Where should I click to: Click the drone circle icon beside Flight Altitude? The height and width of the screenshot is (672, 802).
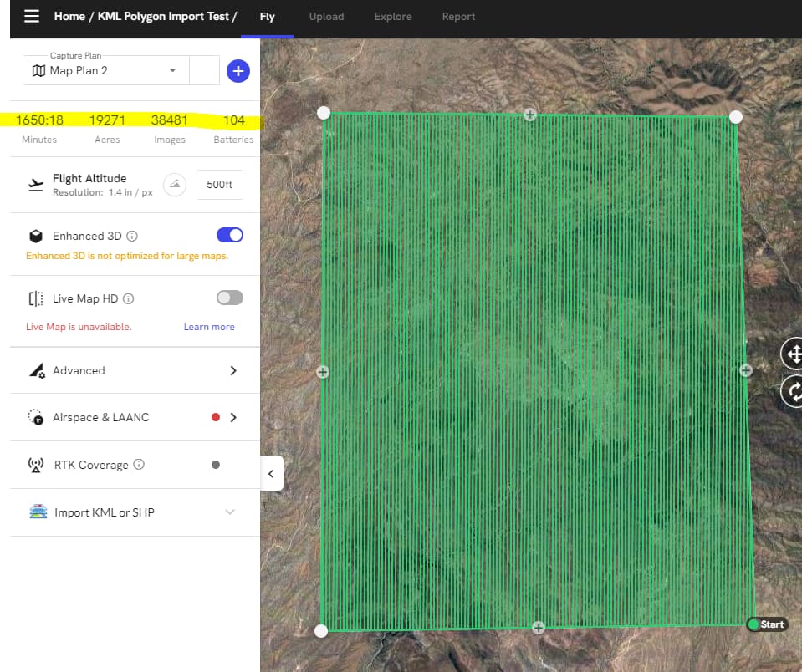tap(174, 185)
